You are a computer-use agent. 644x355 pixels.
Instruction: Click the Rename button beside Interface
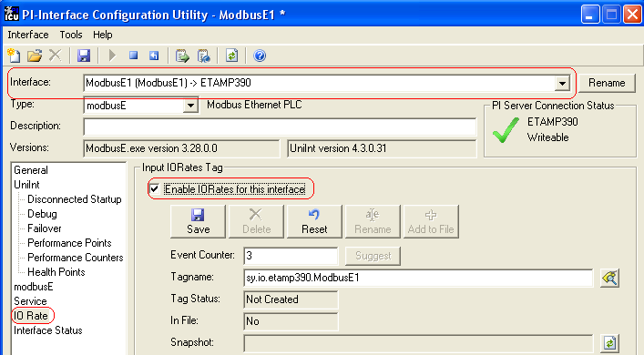point(607,83)
